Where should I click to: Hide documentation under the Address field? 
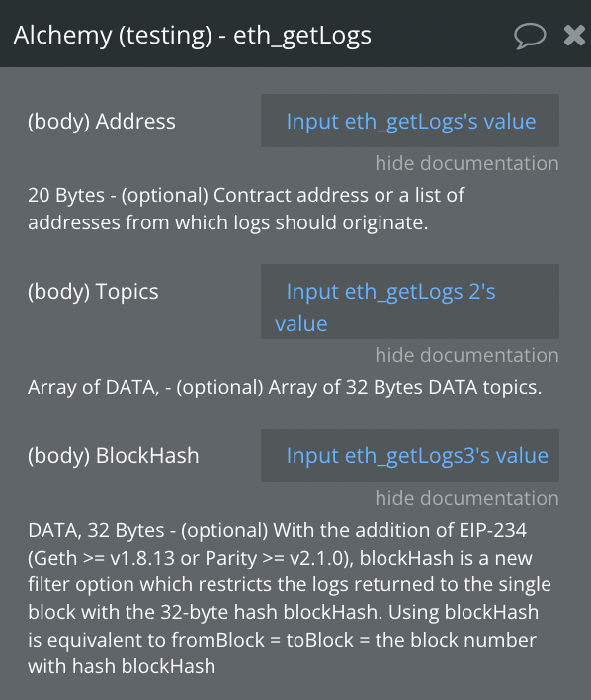tap(466, 163)
